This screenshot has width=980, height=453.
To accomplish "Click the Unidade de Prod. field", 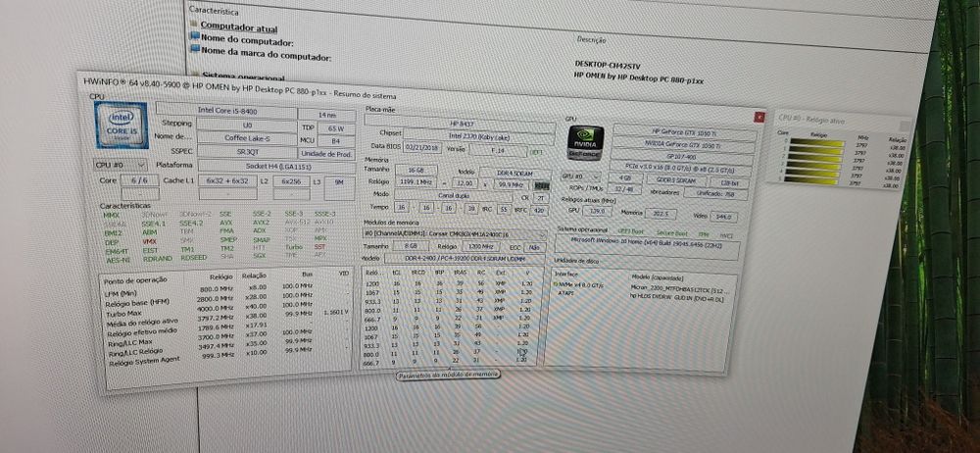I will 326,154.
